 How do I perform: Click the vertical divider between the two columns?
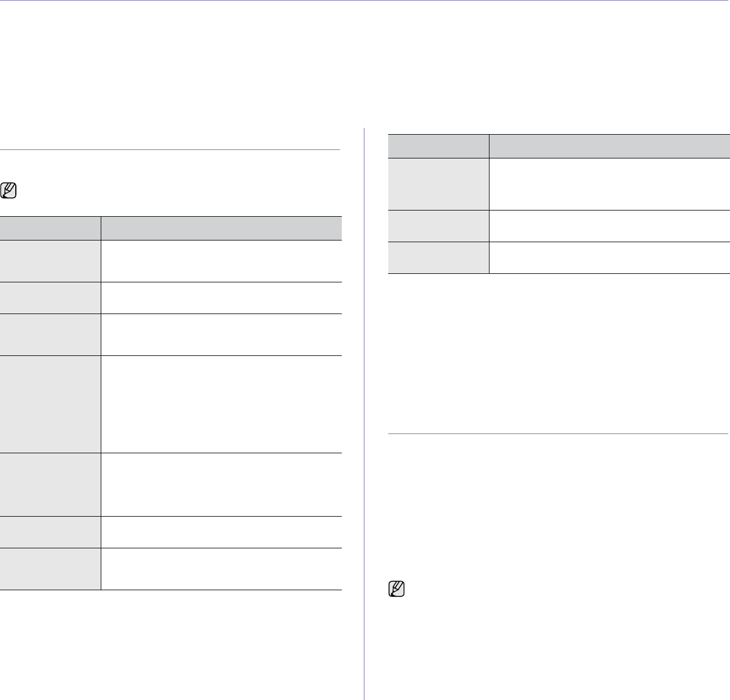tap(364, 413)
